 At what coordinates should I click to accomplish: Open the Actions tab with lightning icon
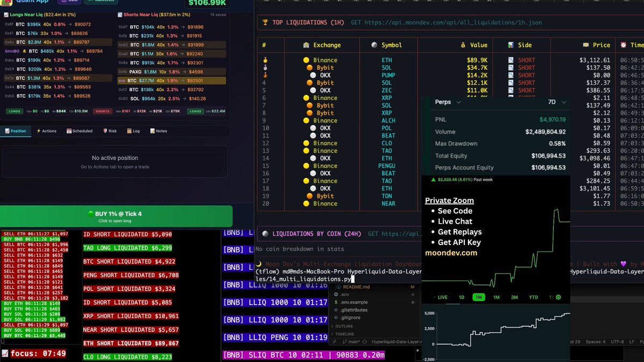[x=46, y=131]
